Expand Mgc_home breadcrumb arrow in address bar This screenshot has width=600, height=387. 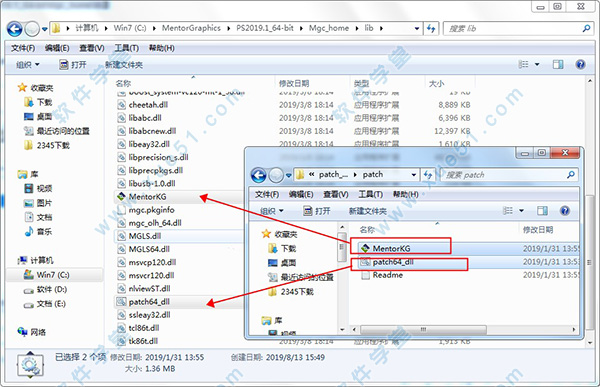(x=357, y=28)
